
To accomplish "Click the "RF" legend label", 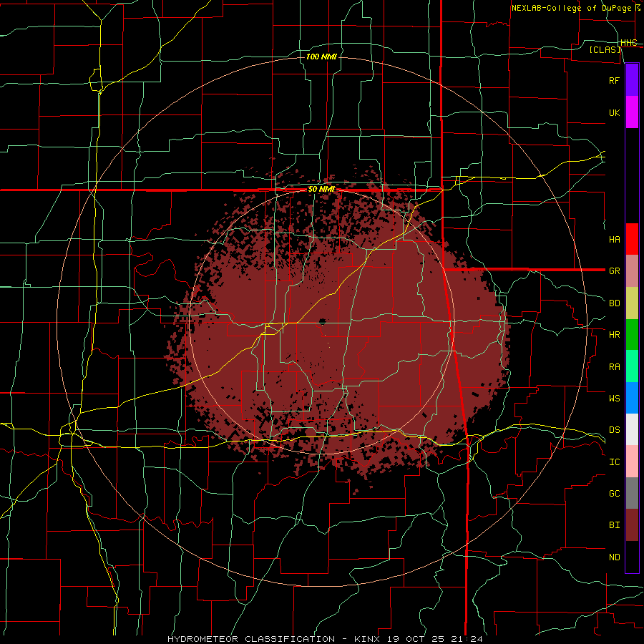I will tap(614, 80).
